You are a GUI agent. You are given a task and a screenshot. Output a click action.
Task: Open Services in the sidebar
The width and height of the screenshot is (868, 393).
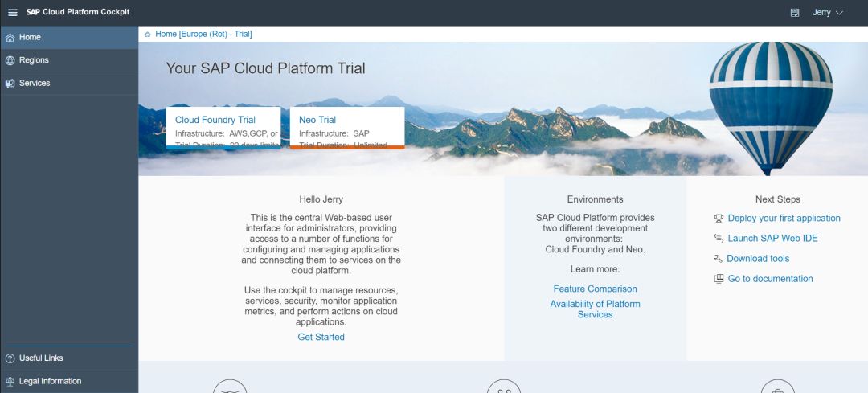point(69,83)
